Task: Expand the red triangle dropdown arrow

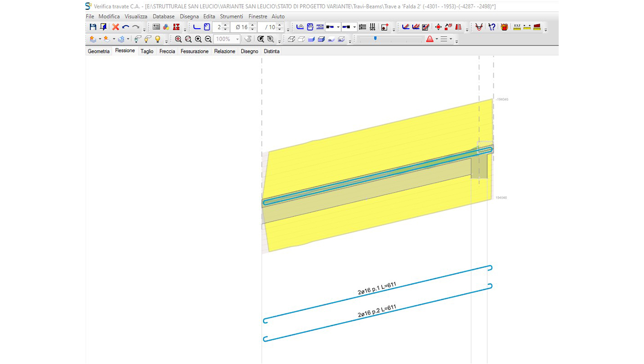Action: [436, 39]
